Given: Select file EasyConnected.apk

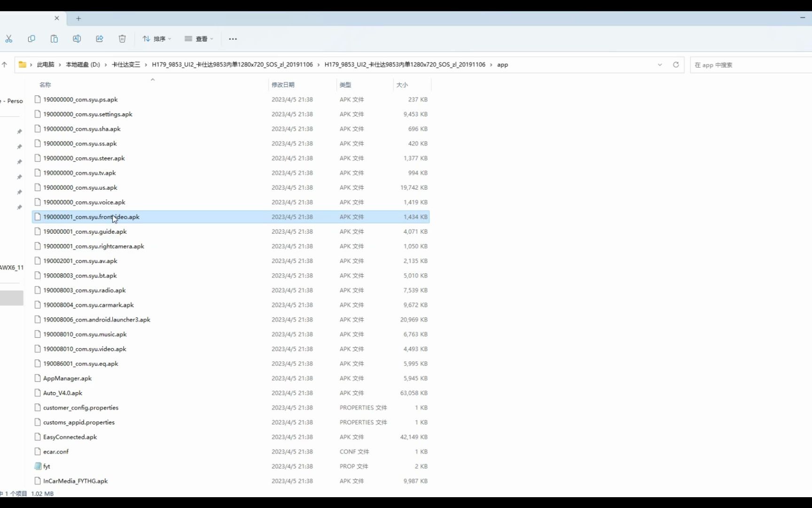Looking at the screenshot, I should [231, 437].
